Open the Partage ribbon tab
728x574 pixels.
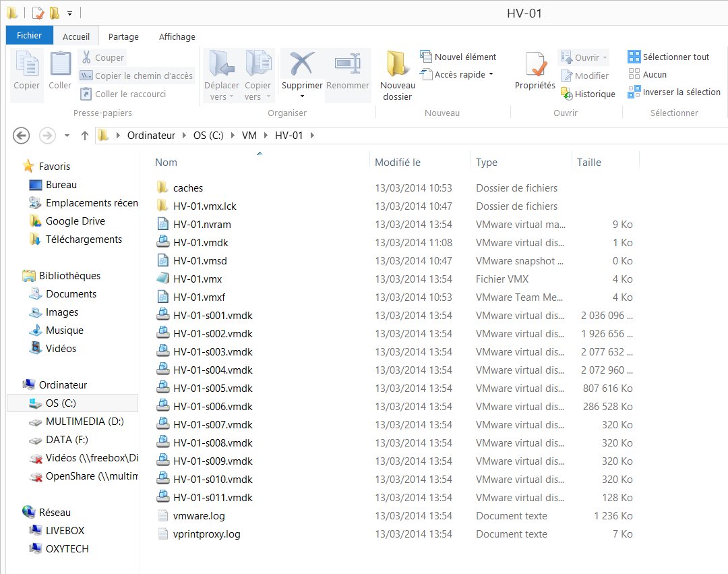[x=123, y=37]
